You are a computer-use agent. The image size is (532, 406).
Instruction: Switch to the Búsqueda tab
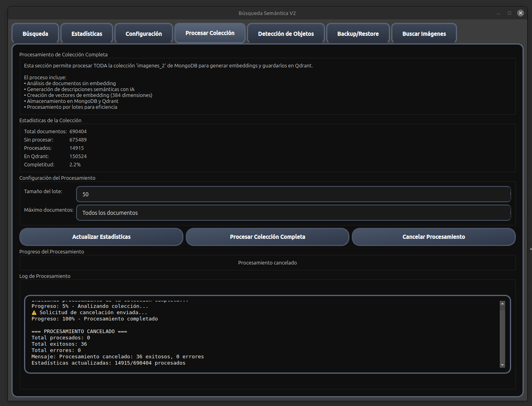(x=35, y=33)
